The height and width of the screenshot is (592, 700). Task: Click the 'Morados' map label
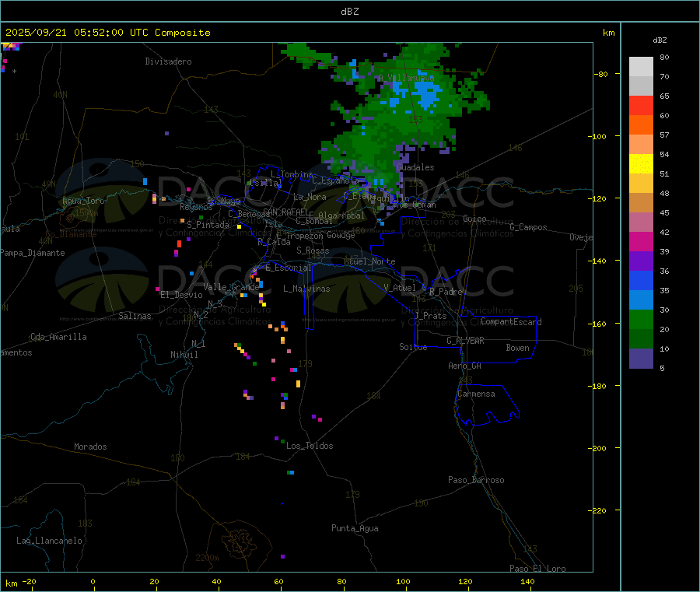point(90,447)
